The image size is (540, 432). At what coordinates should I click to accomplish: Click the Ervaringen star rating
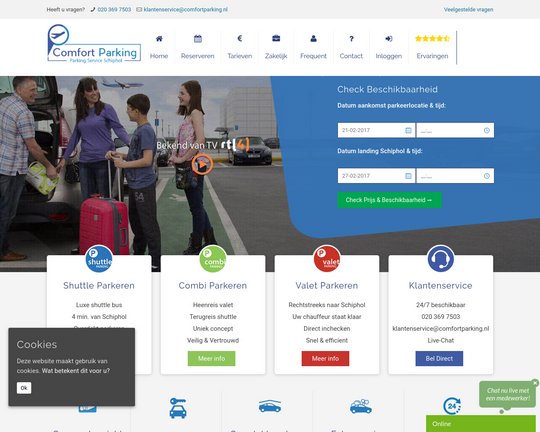(432, 38)
